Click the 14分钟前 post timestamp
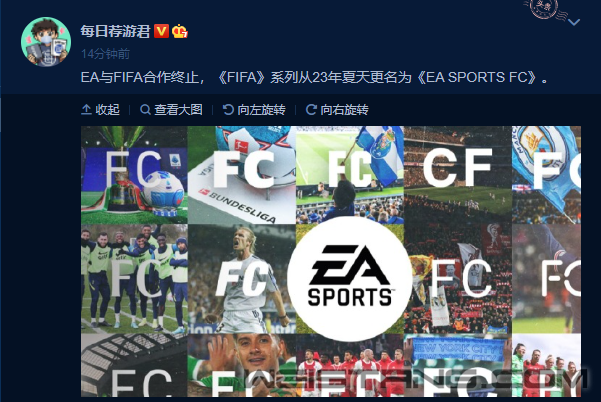The width and height of the screenshot is (601, 402). [x=105, y=54]
